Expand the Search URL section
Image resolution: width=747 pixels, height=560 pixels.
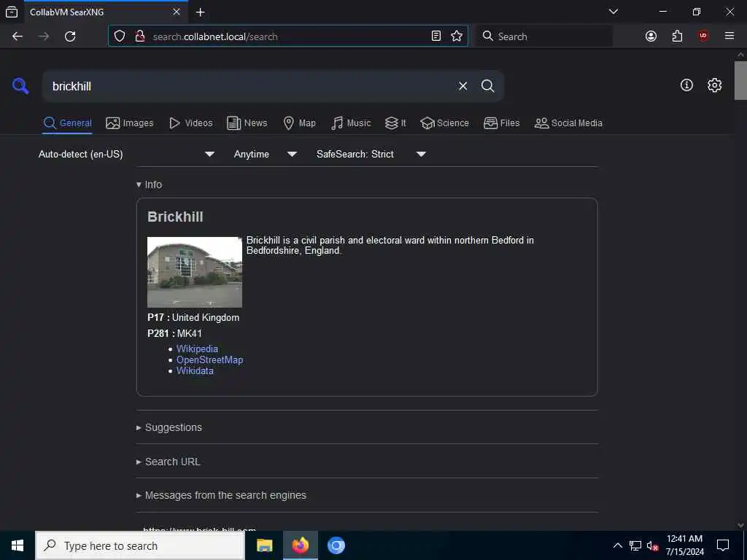[x=169, y=462]
